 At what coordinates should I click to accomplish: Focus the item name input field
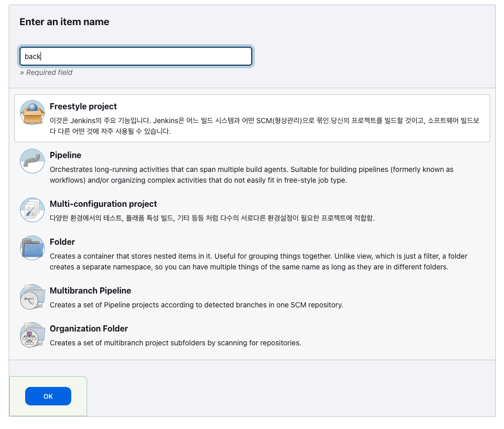pyautogui.click(x=136, y=56)
